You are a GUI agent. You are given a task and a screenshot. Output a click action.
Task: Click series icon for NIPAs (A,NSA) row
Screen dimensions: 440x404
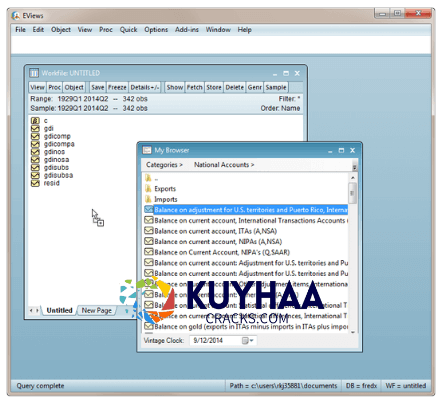point(149,241)
